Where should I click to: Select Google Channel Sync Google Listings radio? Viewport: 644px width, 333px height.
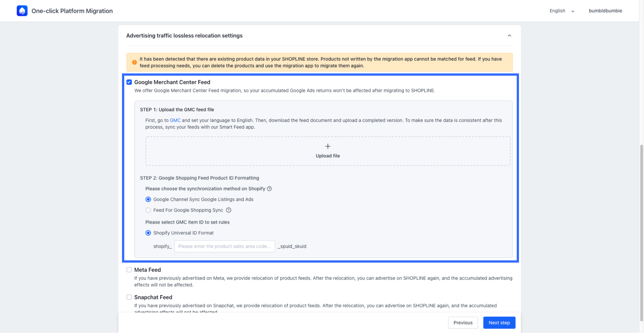(x=148, y=199)
